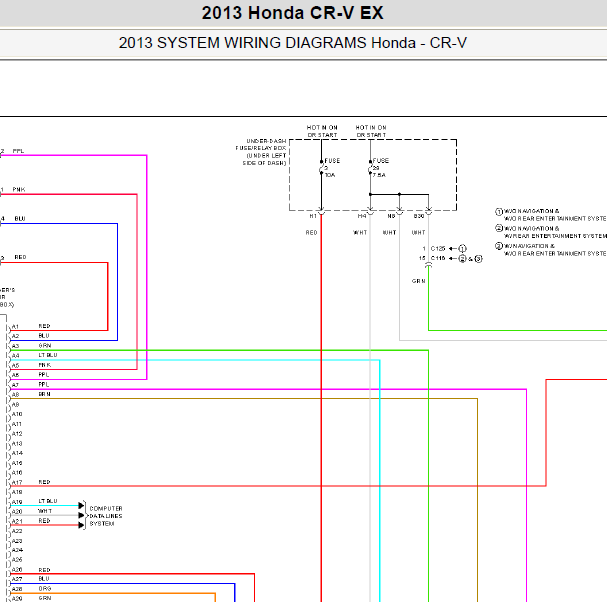Click the arrowhead ending the A20 white wire
The width and height of the screenshot is (607, 602).
(x=81, y=515)
